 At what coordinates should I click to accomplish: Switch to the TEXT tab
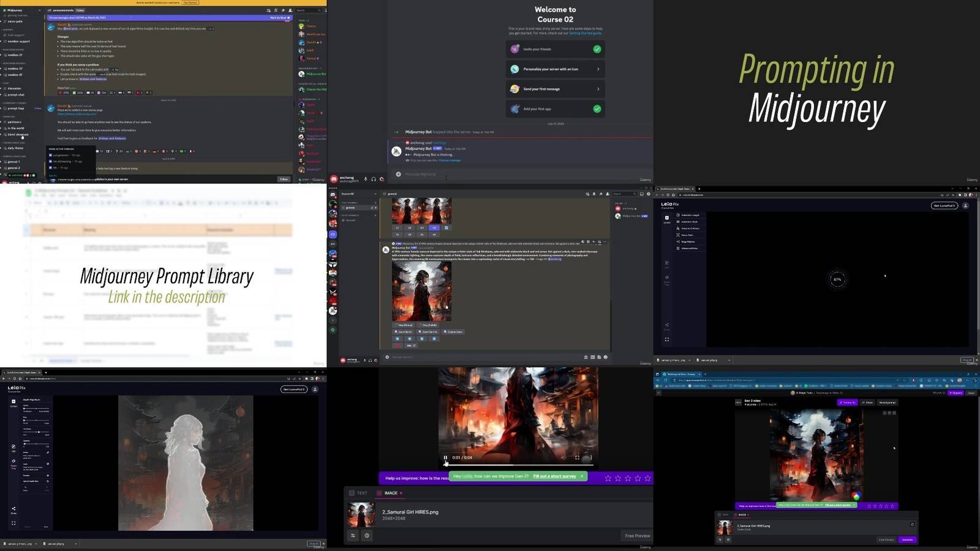tap(358, 493)
